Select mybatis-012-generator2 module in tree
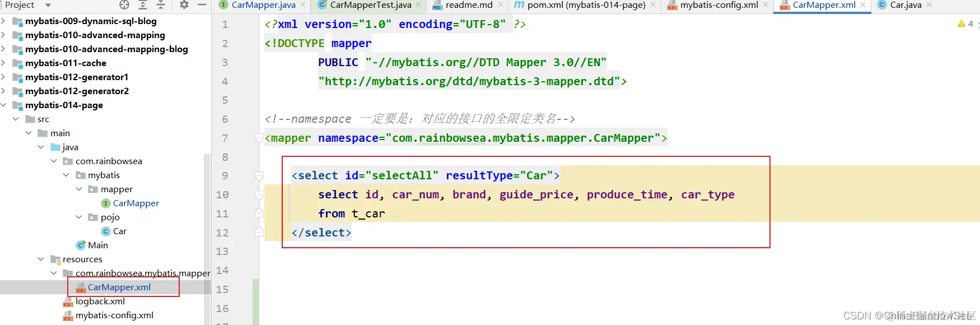The image size is (980, 325). click(77, 91)
